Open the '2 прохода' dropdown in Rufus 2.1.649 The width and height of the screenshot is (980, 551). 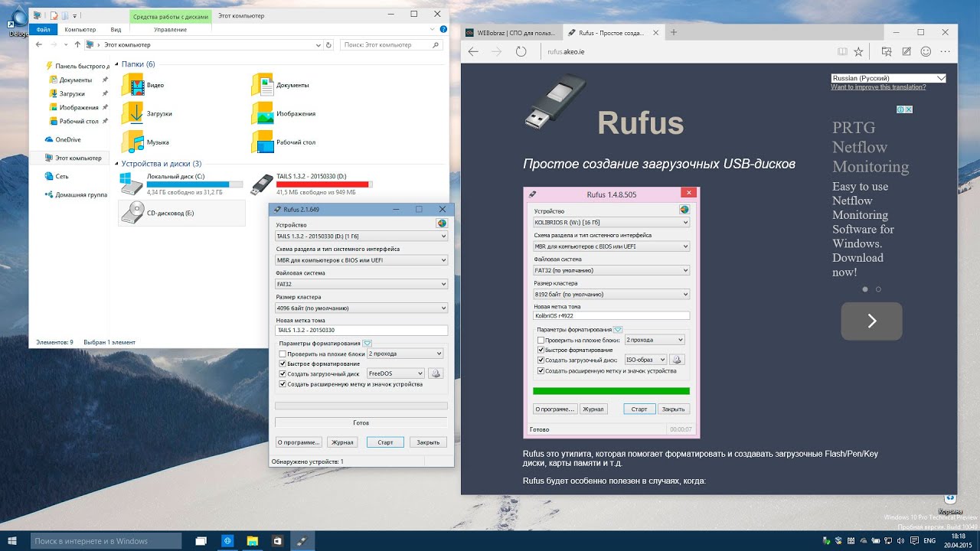pyautogui.click(x=405, y=354)
